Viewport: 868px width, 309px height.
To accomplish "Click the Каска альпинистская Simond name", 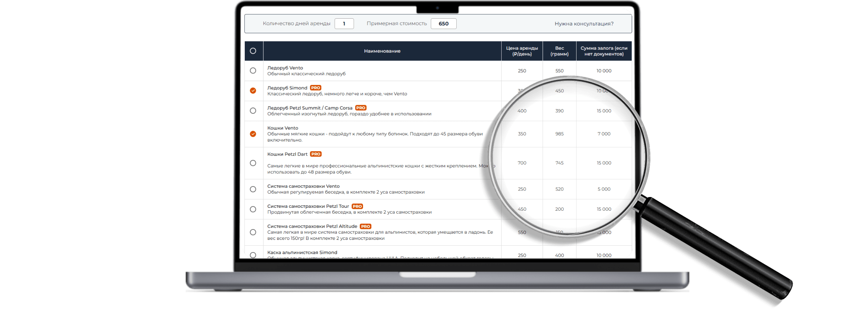I will [302, 252].
